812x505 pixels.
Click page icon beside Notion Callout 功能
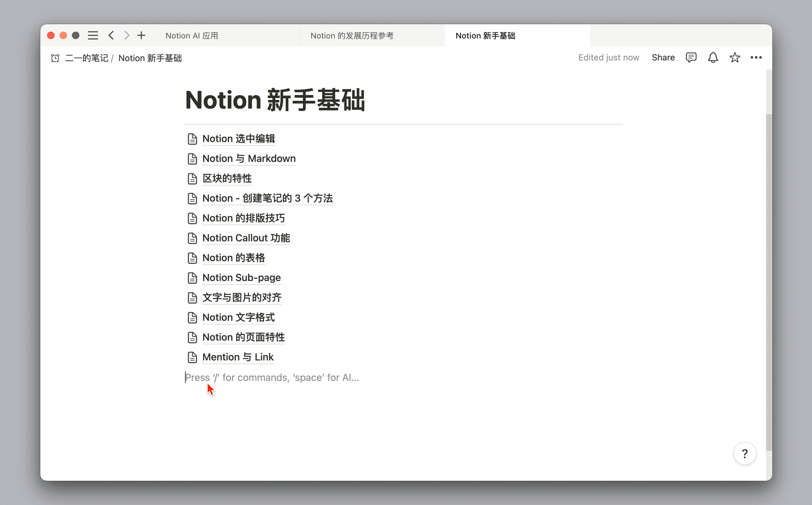[x=192, y=239]
